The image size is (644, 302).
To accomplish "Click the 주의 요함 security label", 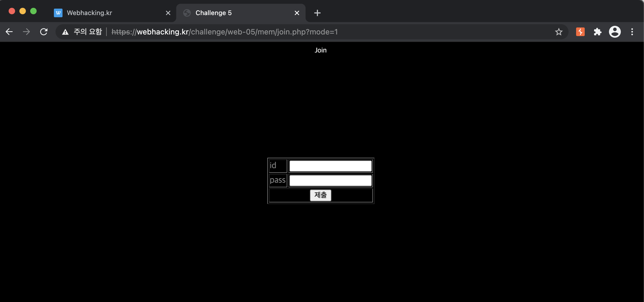I will (88, 32).
